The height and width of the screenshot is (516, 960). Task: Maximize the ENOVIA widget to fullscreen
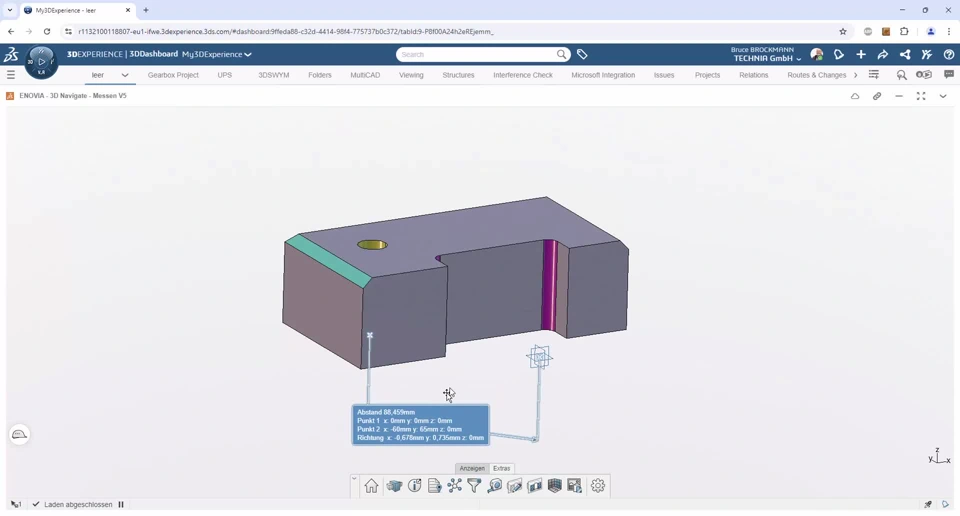[x=921, y=96]
